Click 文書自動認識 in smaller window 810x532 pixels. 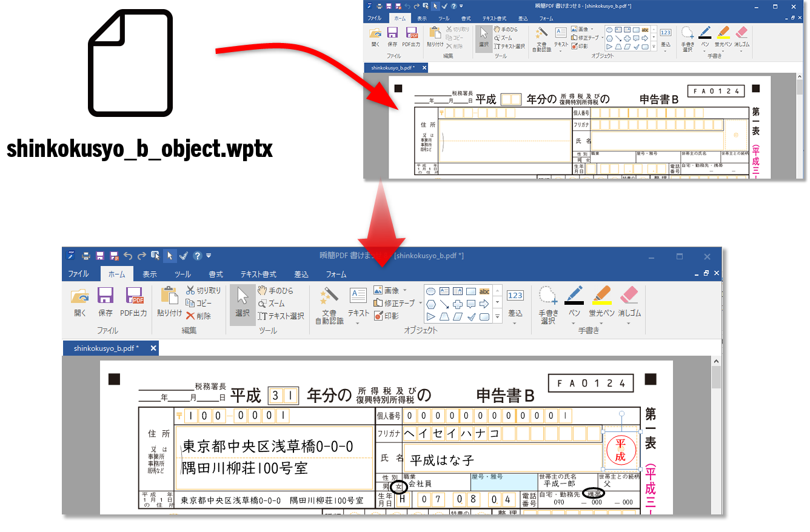click(541, 38)
